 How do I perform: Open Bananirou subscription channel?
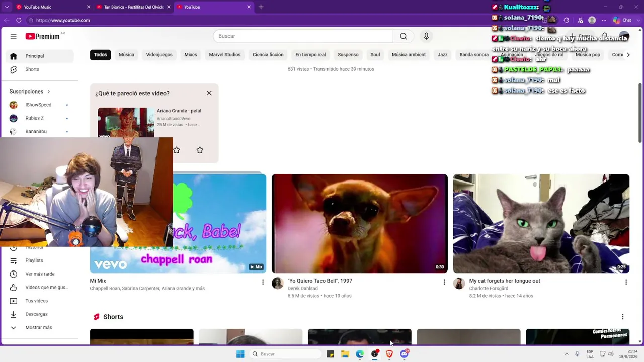(x=40, y=131)
